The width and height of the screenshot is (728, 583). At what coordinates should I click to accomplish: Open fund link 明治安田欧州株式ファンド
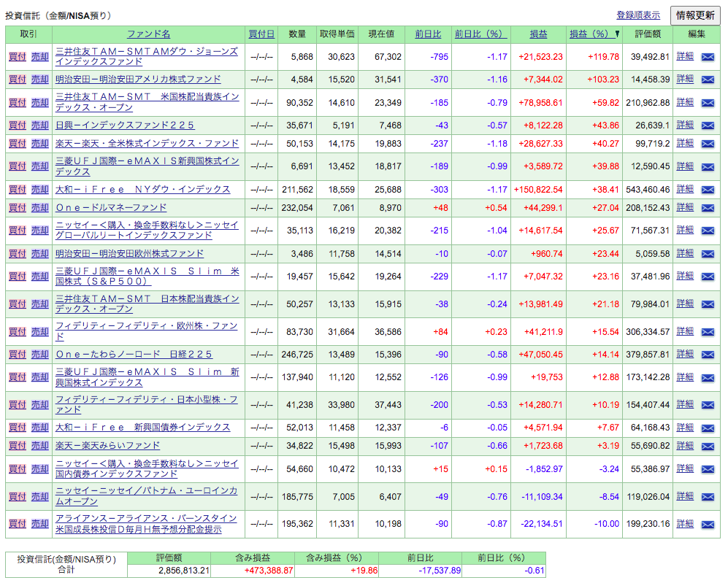tap(129, 254)
